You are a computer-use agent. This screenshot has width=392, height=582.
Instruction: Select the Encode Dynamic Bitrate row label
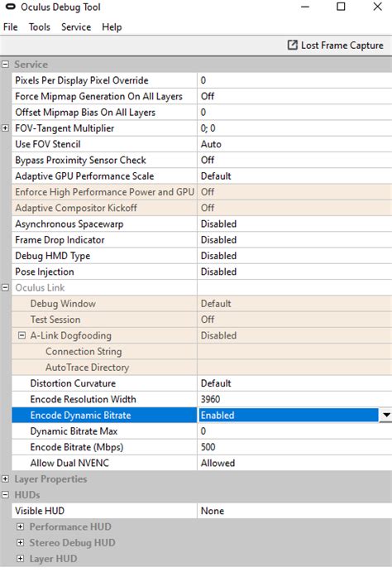(x=80, y=415)
